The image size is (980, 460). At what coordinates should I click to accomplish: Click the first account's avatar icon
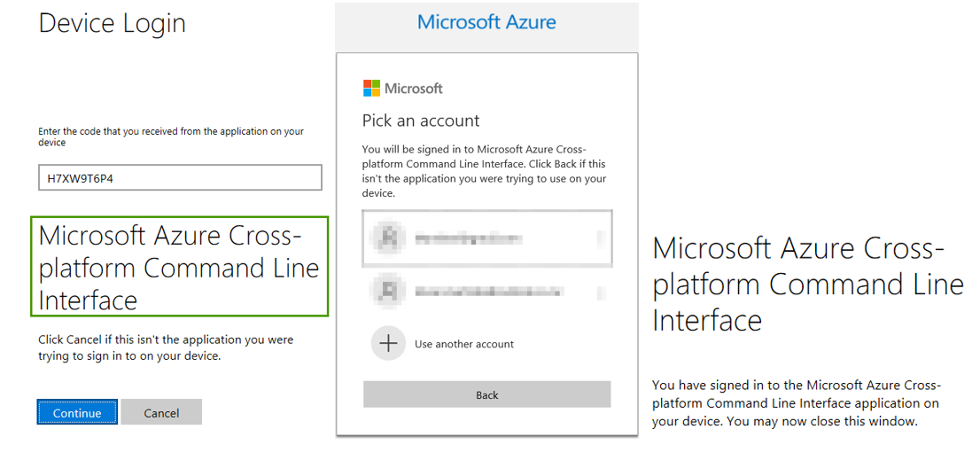pyautogui.click(x=388, y=238)
